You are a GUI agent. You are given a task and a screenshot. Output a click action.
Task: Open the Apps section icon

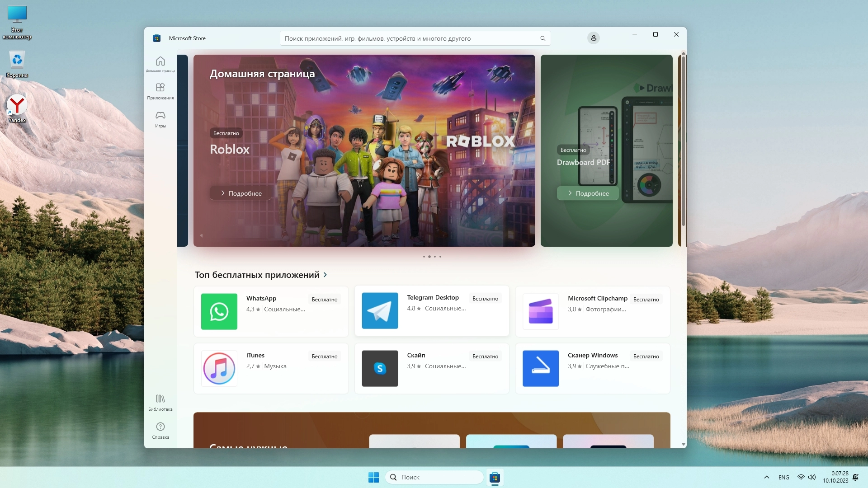pyautogui.click(x=160, y=88)
